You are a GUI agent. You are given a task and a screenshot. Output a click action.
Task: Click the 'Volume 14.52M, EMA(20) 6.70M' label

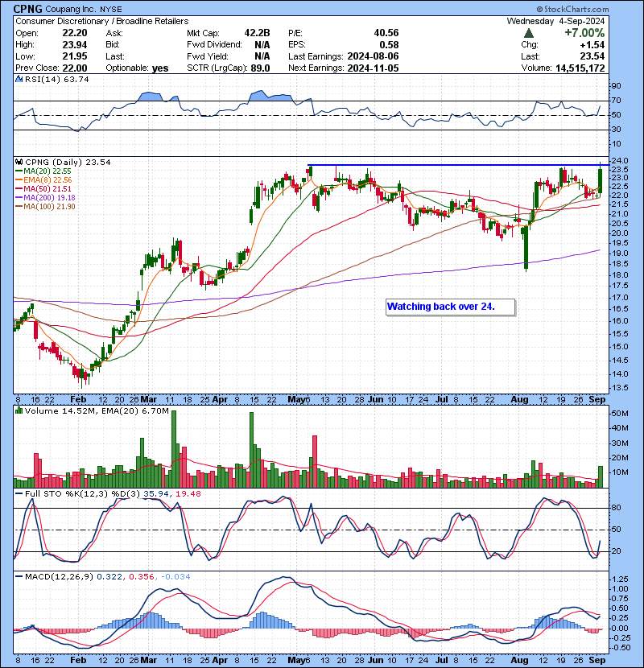point(97,411)
